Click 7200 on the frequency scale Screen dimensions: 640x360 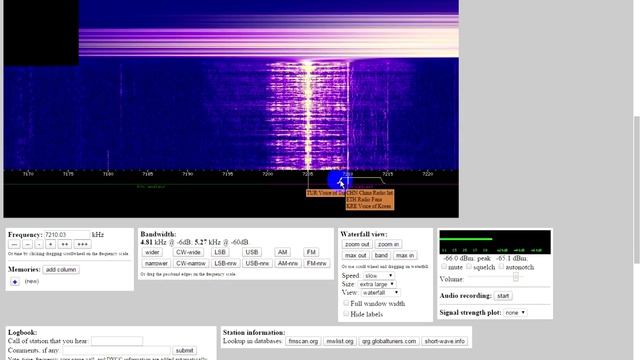point(267,174)
